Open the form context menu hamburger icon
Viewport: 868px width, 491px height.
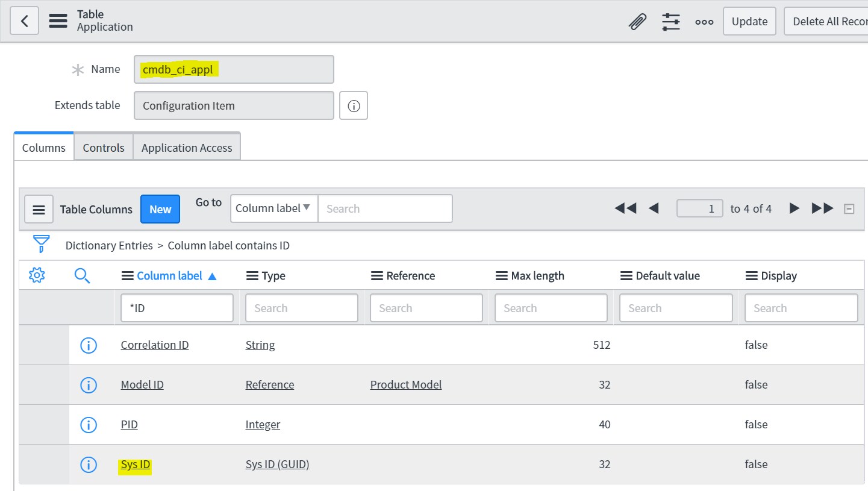[x=58, y=20]
